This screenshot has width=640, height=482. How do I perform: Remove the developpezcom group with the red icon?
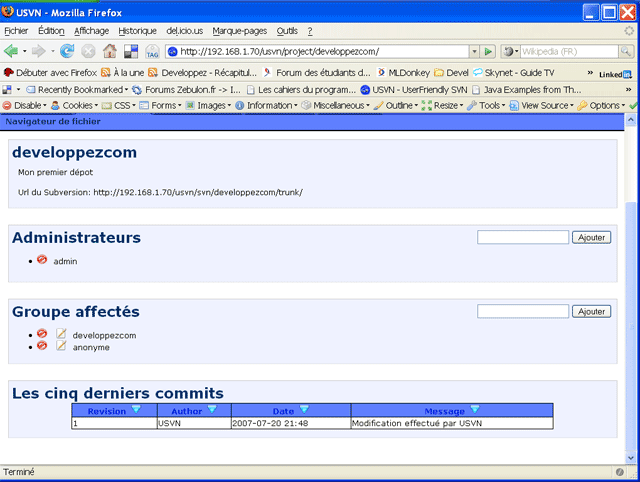coord(42,334)
